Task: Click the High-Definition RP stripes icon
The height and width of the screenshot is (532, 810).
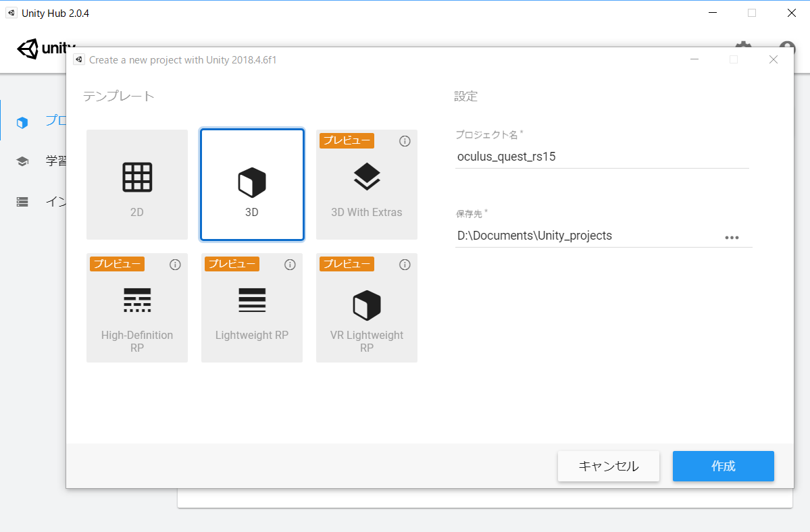Action: pyautogui.click(x=137, y=300)
